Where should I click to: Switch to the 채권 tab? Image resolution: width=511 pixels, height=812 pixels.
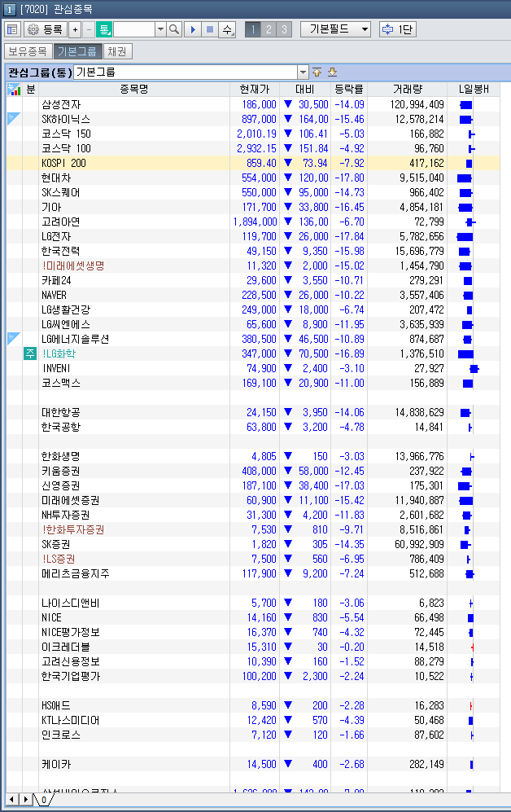click(x=117, y=51)
